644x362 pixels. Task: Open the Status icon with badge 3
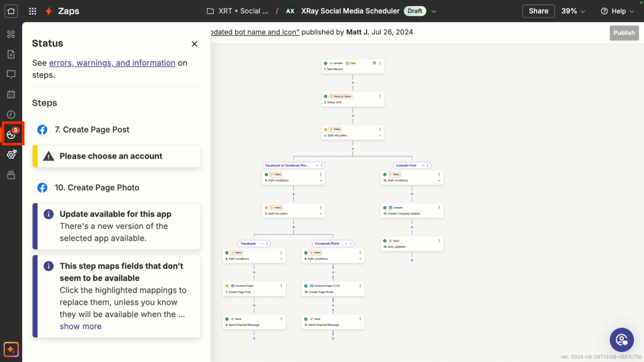point(12,133)
